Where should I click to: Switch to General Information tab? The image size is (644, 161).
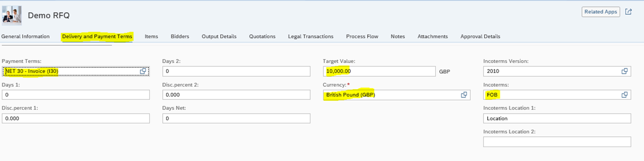click(x=25, y=36)
